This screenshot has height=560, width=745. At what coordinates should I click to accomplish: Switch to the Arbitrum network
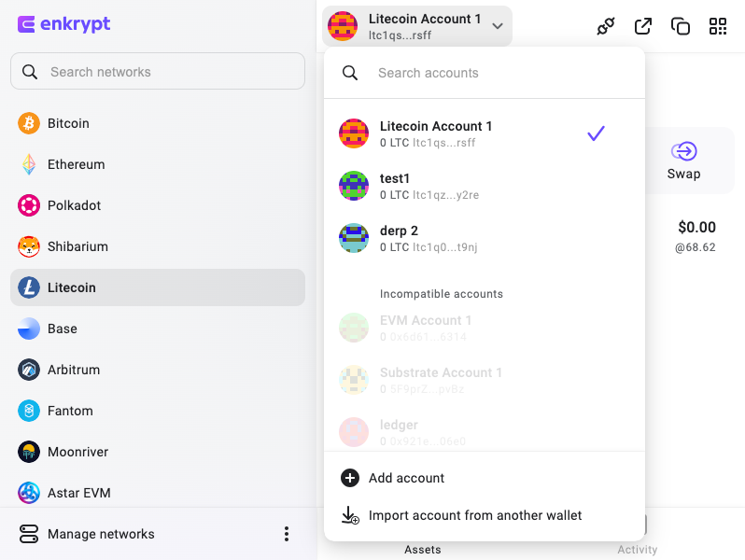tap(158, 370)
